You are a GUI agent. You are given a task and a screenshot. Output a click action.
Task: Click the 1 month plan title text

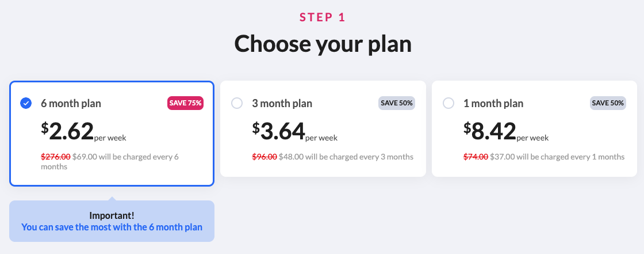pyautogui.click(x=493, y=104)
